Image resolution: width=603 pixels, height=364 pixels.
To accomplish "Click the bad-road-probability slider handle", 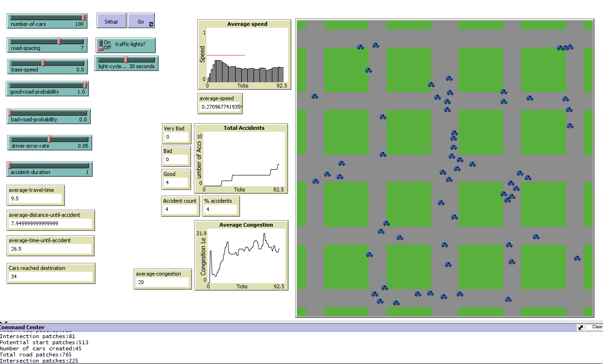I will point(10,113).
